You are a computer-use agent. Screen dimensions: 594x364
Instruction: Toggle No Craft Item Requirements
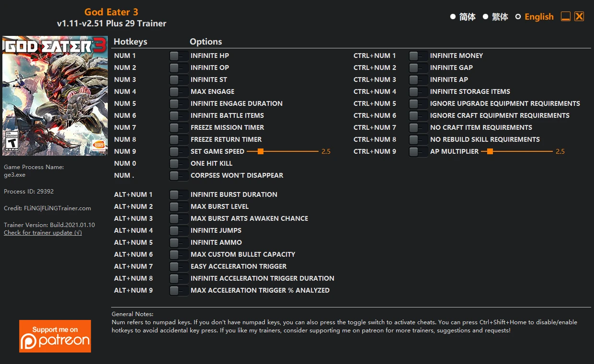(x=418, y=128)
